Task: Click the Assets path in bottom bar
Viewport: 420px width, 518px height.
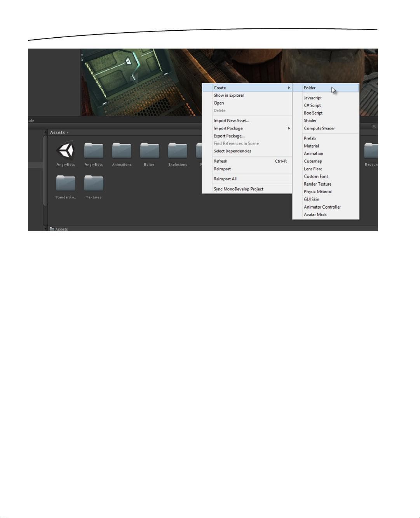Action: pyautogui.click(x=61, y=229)
